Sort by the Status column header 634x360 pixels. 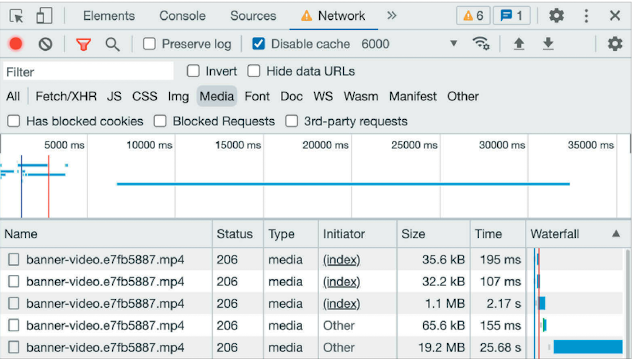[238, 234]
